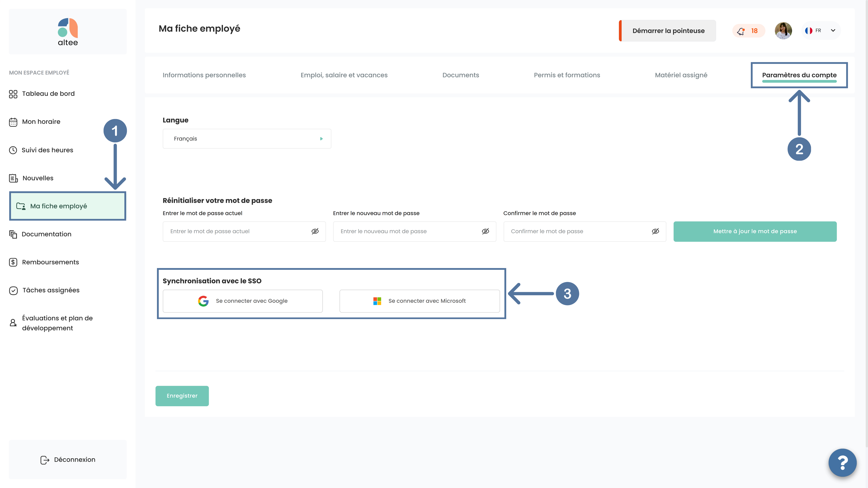Image resolution: width=868 pixels, height=488 pixels.
Task: Click the Enregistrer button
Action: coord(182,396)
